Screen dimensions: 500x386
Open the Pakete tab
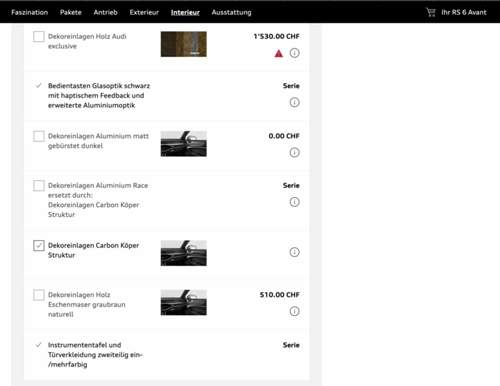pyautogui.click(x=71, y=12)
